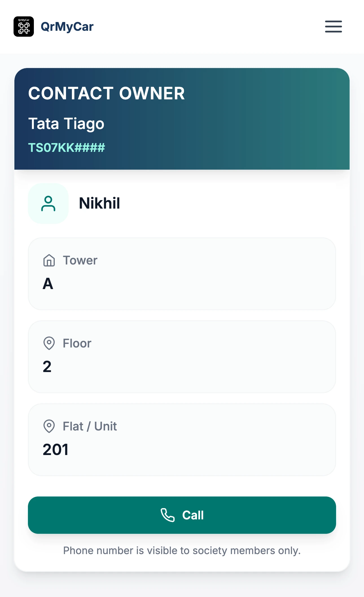Viewport: 364px width, 597px height.
Task: Open the hamburger navigation menu
Action: click(333, 27)
